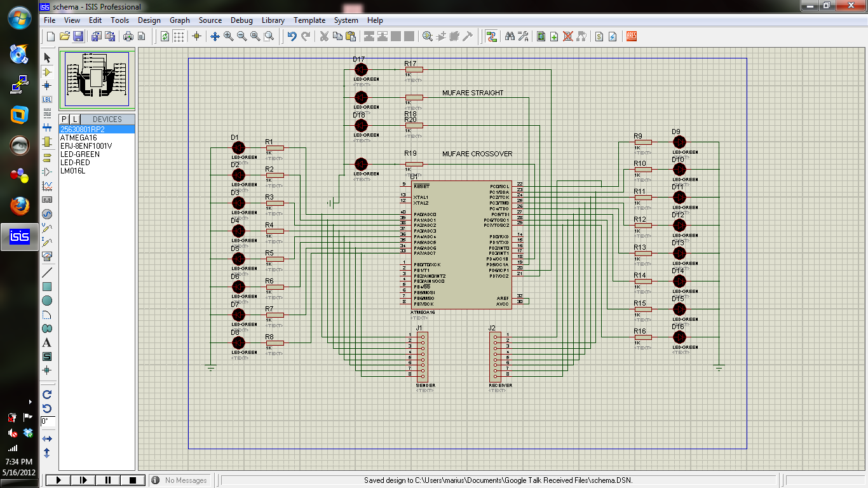Click the L library button

click(74, 119)
